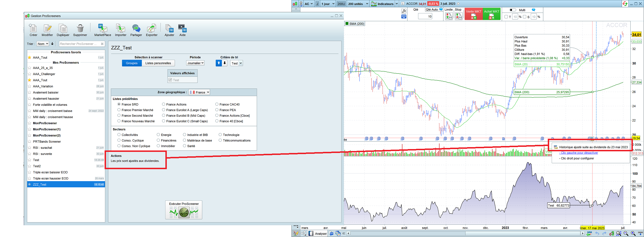Click the drawing pencil icon in chart bottom bar
Screen dimensions: 644x237
tap(296, 233)
